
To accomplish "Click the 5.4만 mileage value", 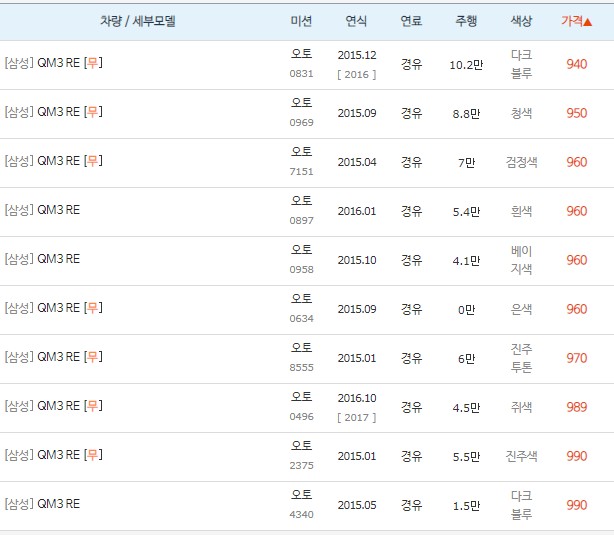I will tap(466, 211).
